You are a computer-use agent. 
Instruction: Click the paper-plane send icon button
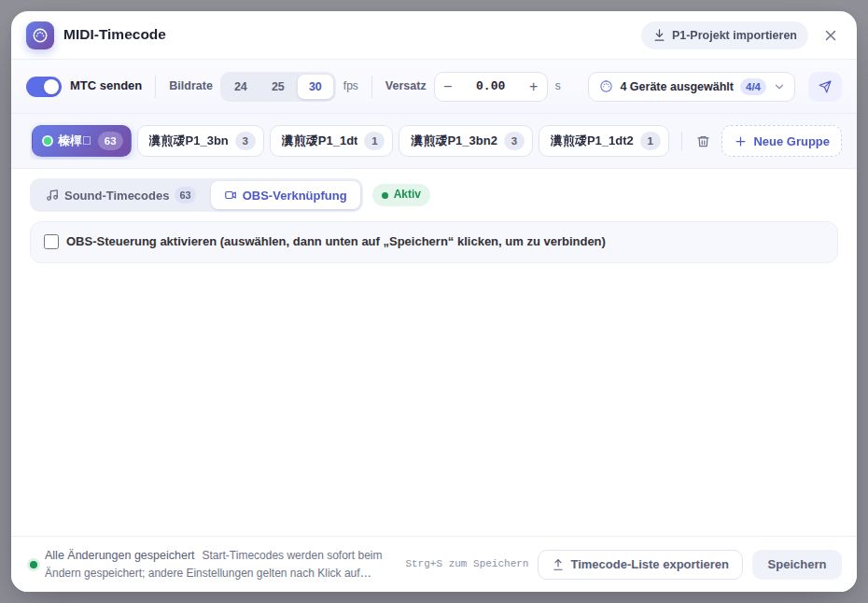coord(825,87)
